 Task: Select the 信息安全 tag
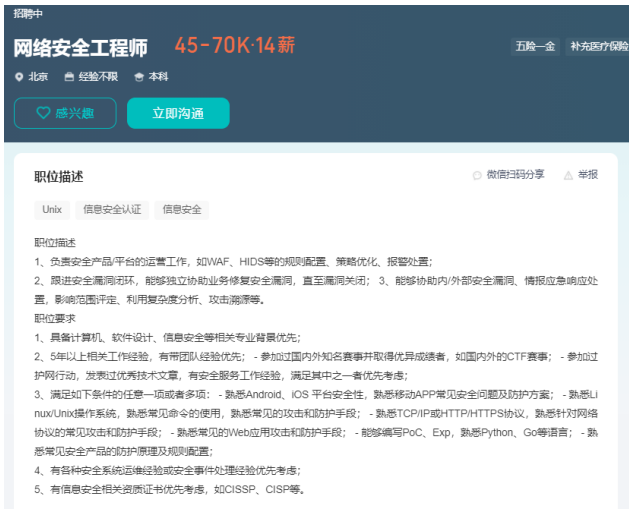[182, 209]
